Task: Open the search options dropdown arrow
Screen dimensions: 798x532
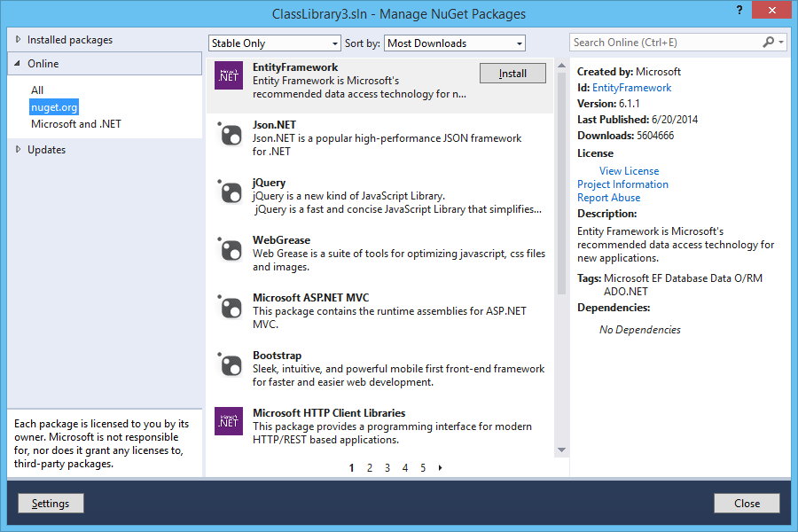Action: pos(779,42)
